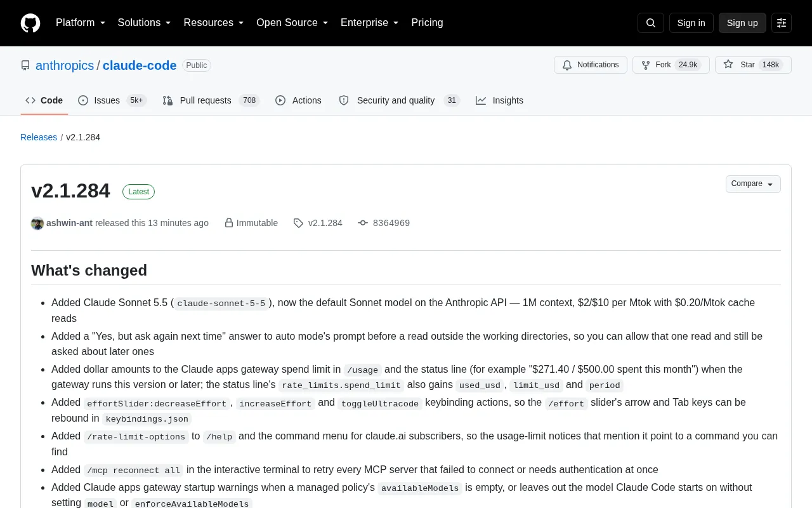This screenshot has width=812, height=508.
Task: Click the commit icon before 8364969
Action: 363,223
